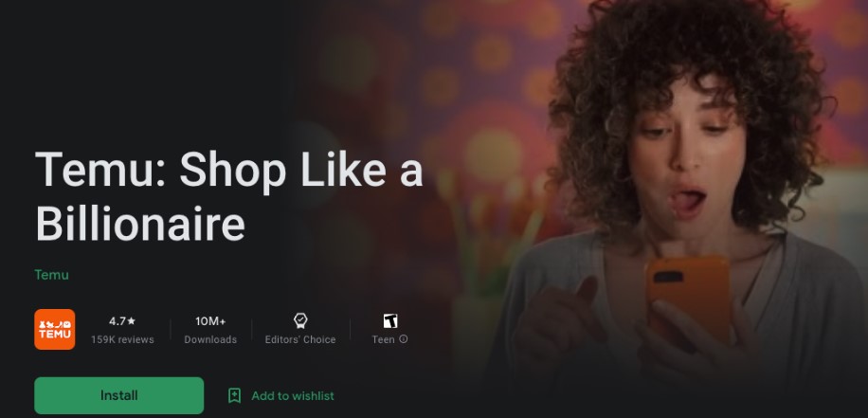
Task: Click the Editors' Choice text label
Action: (x=300, y=340)
